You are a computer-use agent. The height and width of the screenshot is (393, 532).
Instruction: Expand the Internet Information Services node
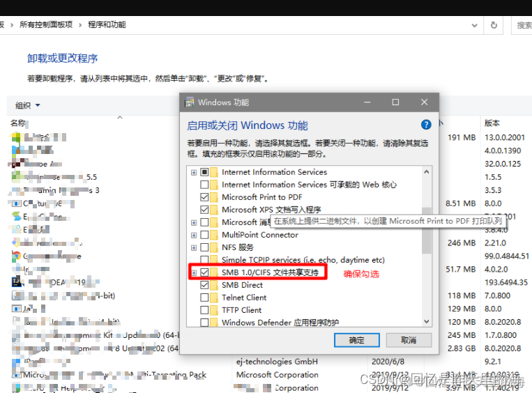(x=194, y=172)
